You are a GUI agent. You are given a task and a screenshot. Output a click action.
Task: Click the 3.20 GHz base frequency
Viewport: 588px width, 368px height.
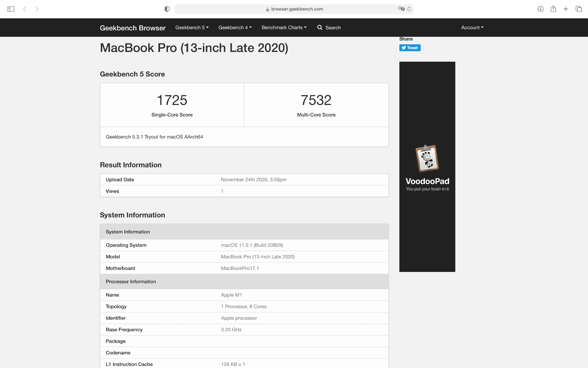click(x=231, y=329)
